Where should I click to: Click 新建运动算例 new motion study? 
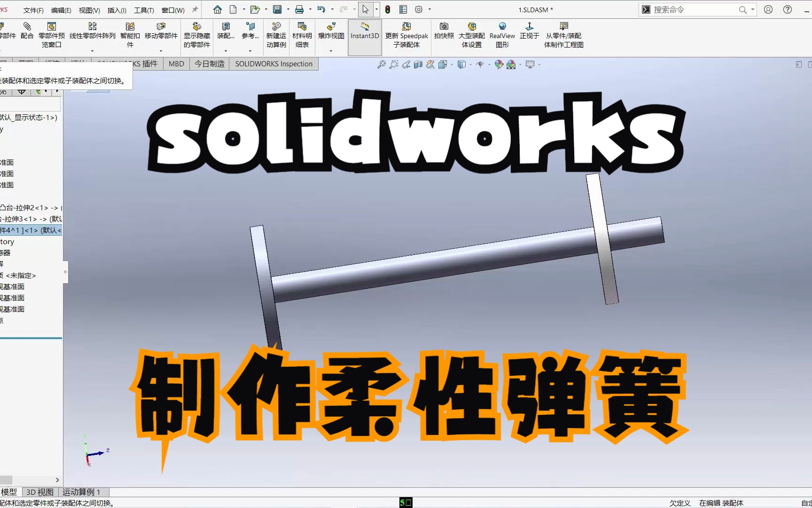pos(276,35)
